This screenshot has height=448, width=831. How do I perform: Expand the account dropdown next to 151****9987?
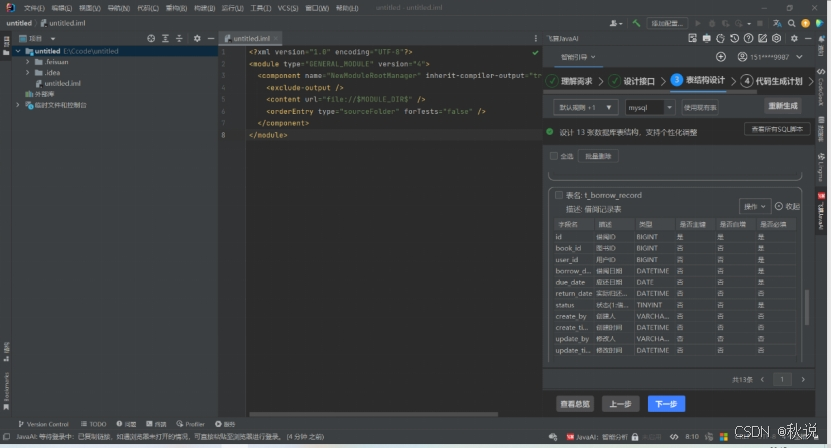[799, 57]
